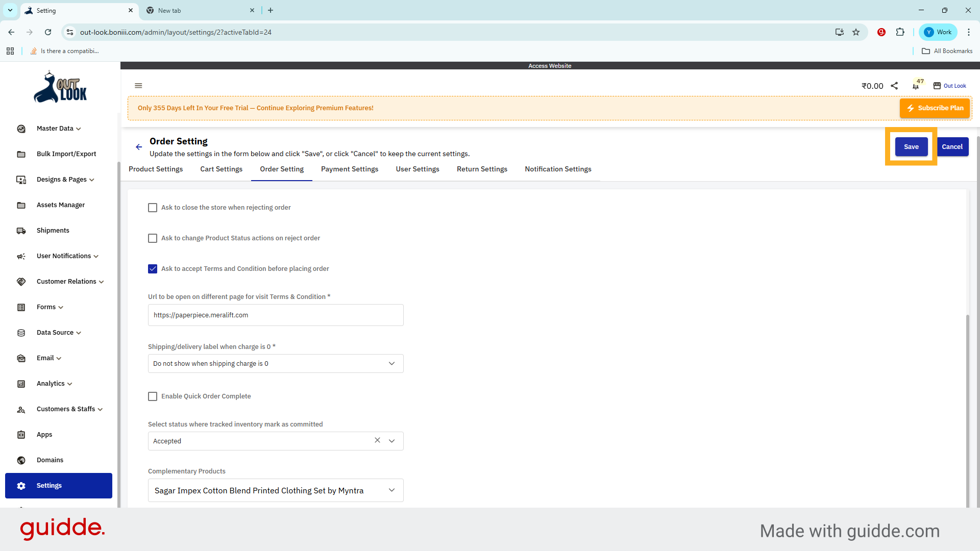Click the Out Look store icon
980x551 pixels.
click(x=937, y=86)
